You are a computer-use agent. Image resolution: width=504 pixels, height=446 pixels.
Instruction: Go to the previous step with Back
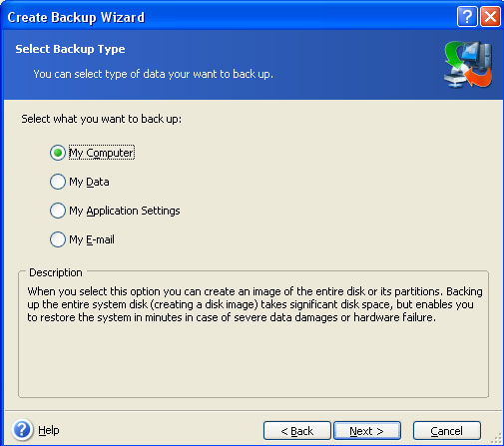tap(297, 431)
